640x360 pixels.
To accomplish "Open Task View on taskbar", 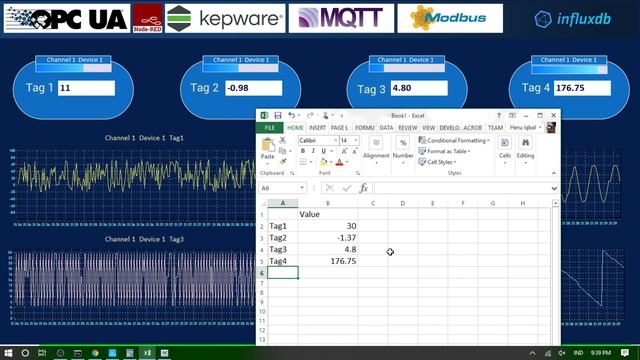I will [x=42, y=353].
